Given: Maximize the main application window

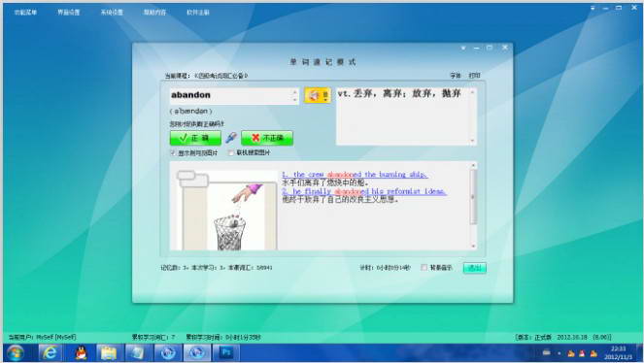Looking at the screenshot, I should pyautogui.click(x=619, y=8).
